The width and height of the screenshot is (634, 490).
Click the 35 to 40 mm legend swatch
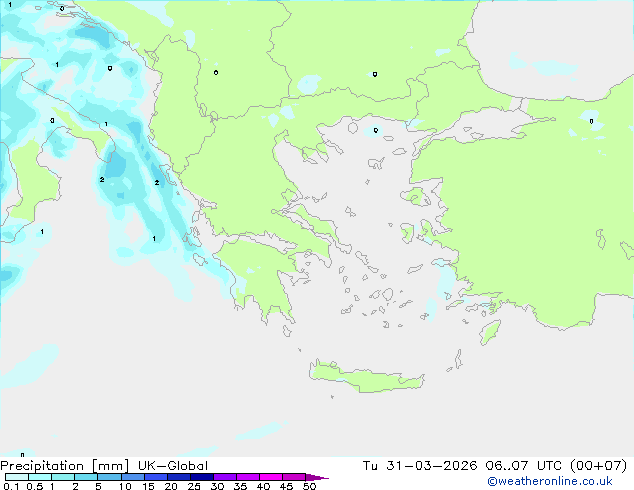(247, 477)
